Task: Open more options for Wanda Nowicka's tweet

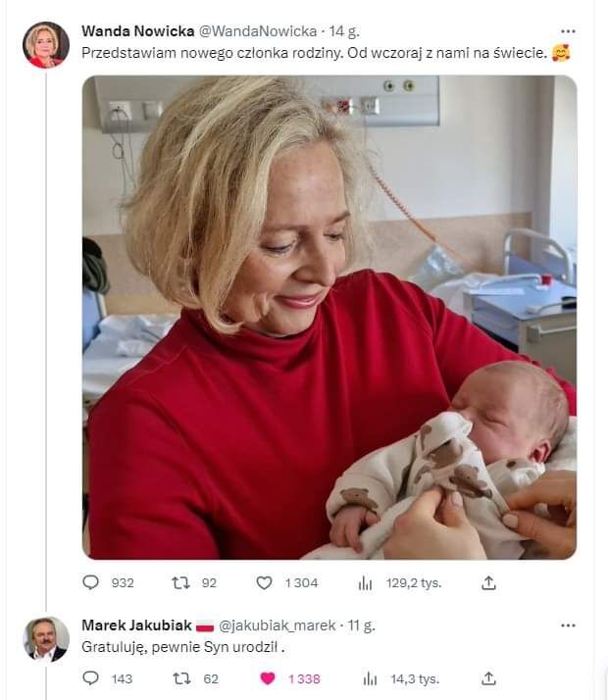Action: coord(568,31)
